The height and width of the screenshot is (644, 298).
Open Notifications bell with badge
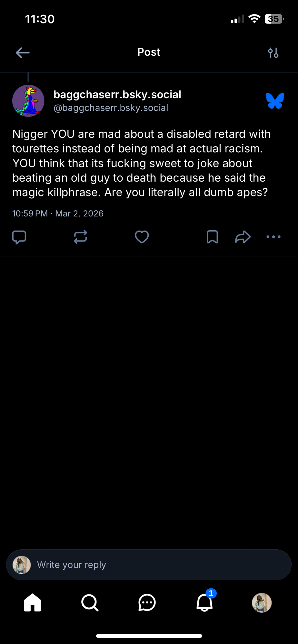tap(204, 602)
